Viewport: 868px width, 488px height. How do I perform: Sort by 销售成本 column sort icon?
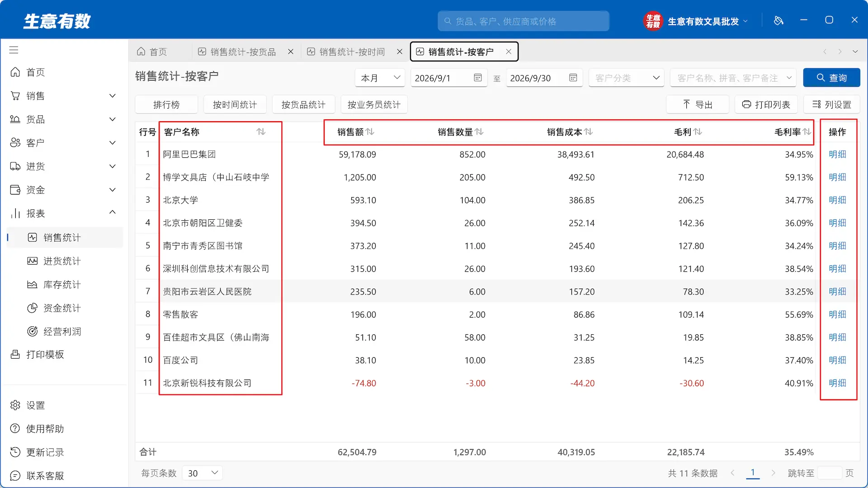589,132
